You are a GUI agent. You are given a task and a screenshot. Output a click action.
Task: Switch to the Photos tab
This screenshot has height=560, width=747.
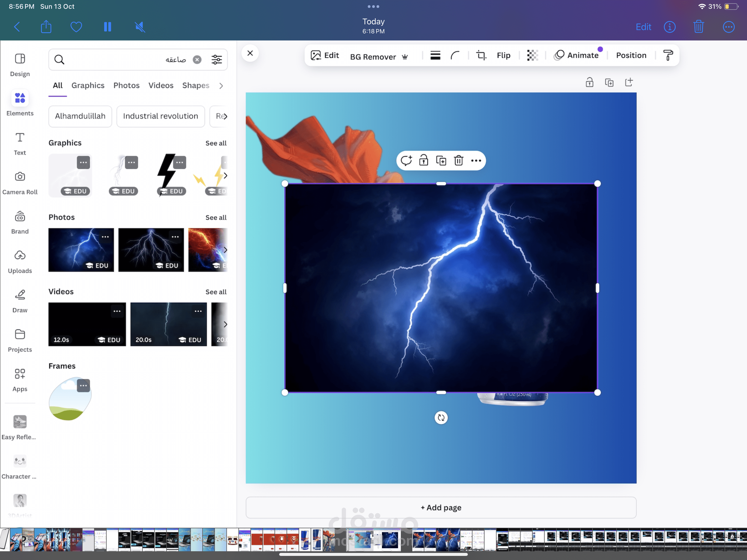pos(126,86)
